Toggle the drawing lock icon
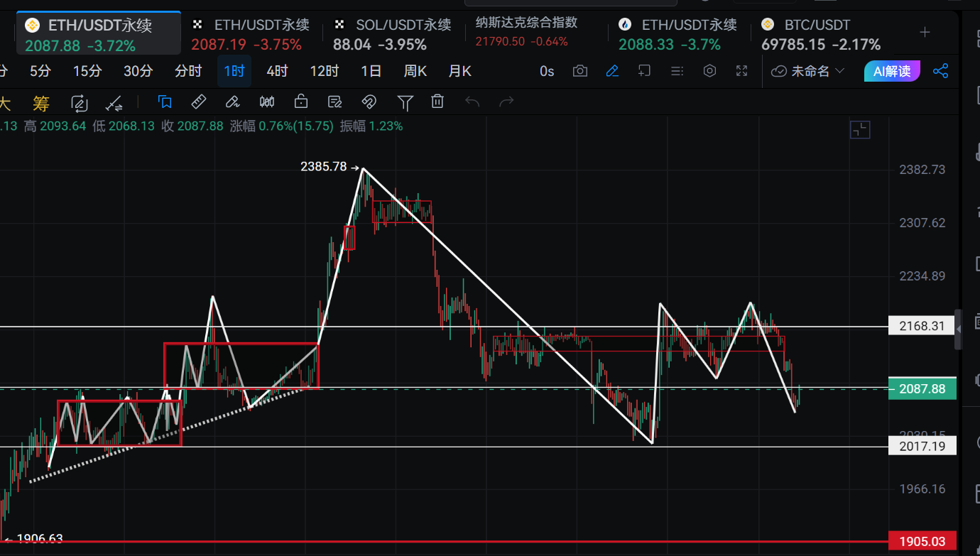Image resolution: width=980 pixels, height=556 pixels. 301,102
